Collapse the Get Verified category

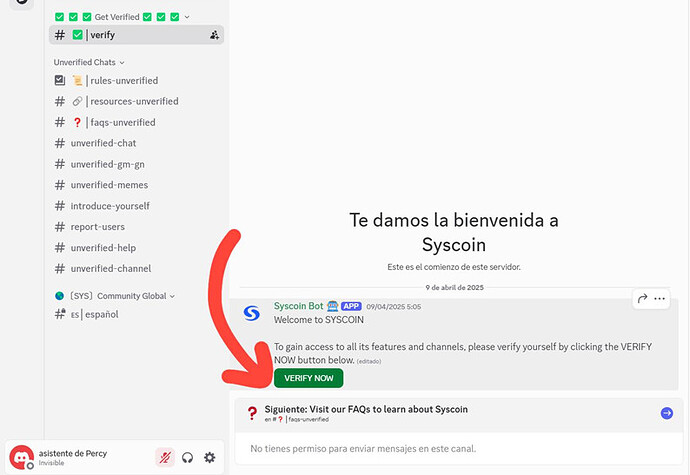(187, 17)
